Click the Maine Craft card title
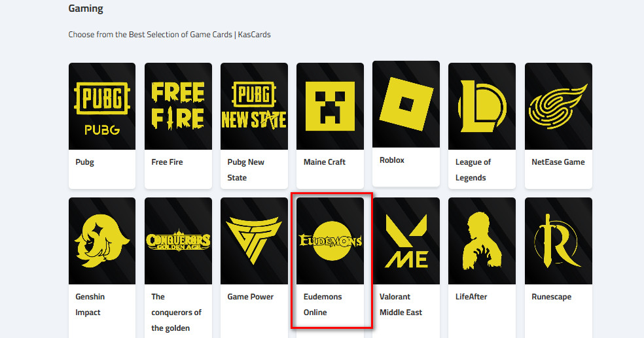 click(x=325, y=162)
